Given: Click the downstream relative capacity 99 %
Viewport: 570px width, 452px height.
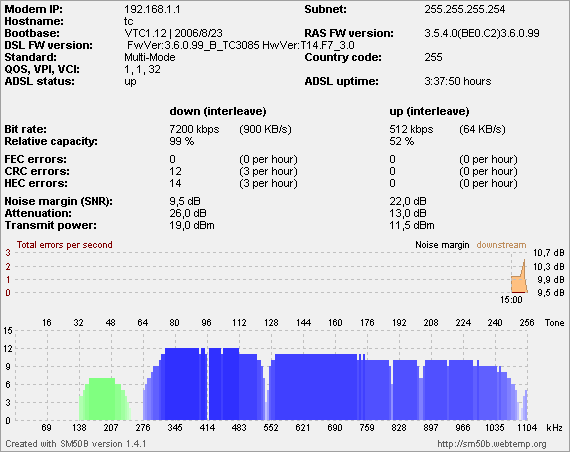Looking at the screenshot, I should pyautogui.click(x=181, y=141).
